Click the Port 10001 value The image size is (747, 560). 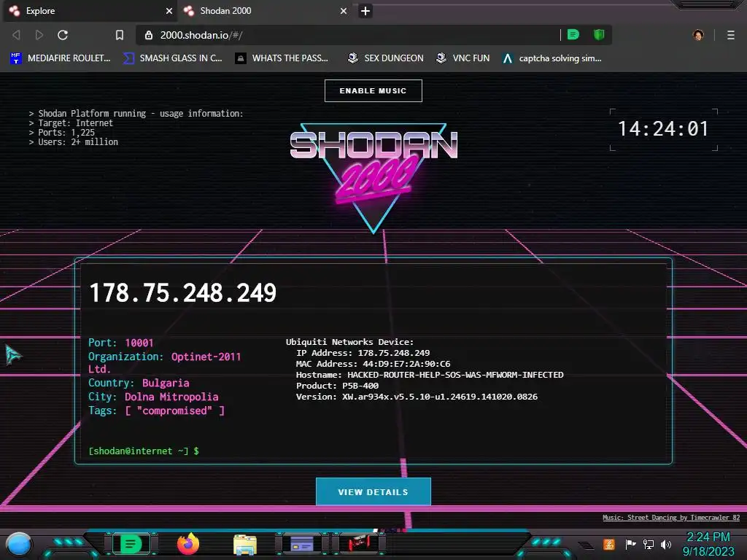(139, 343)
